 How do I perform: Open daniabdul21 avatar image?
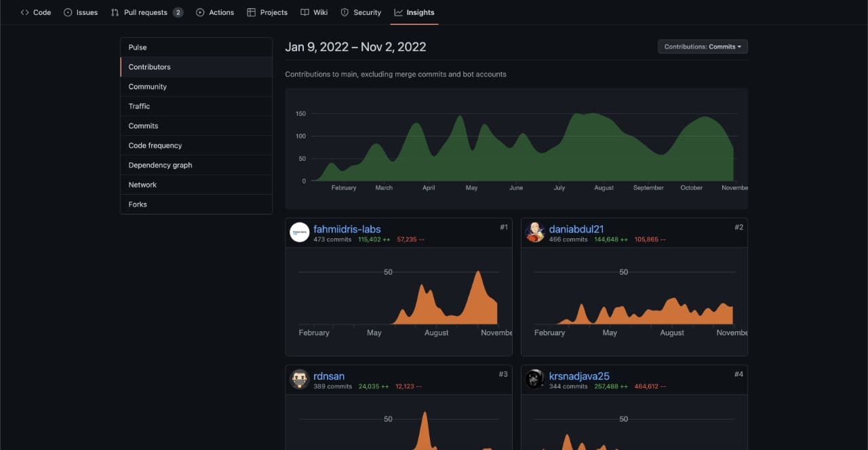[535, 233]
